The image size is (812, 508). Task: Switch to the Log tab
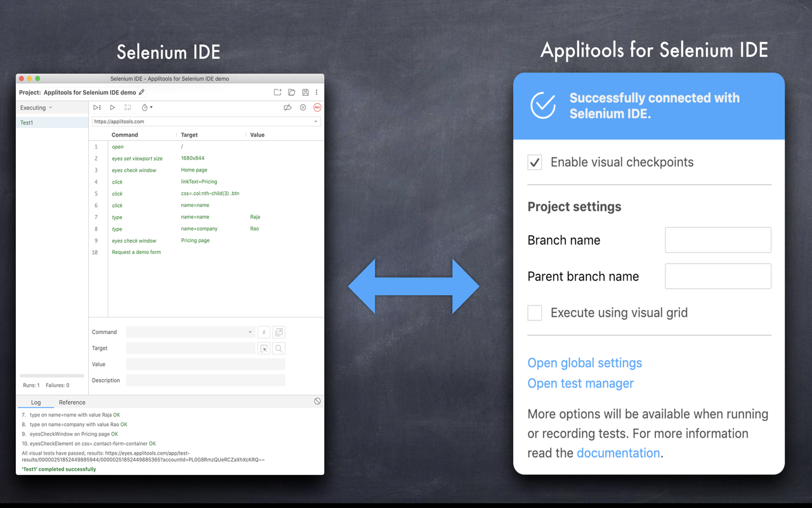(36, 402)
